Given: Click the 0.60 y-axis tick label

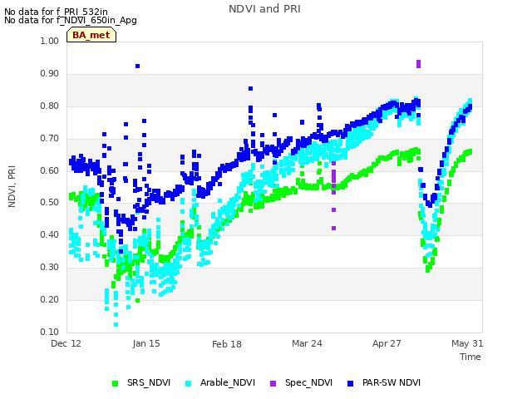Looking at the screenshot, I should pos(50,170).
